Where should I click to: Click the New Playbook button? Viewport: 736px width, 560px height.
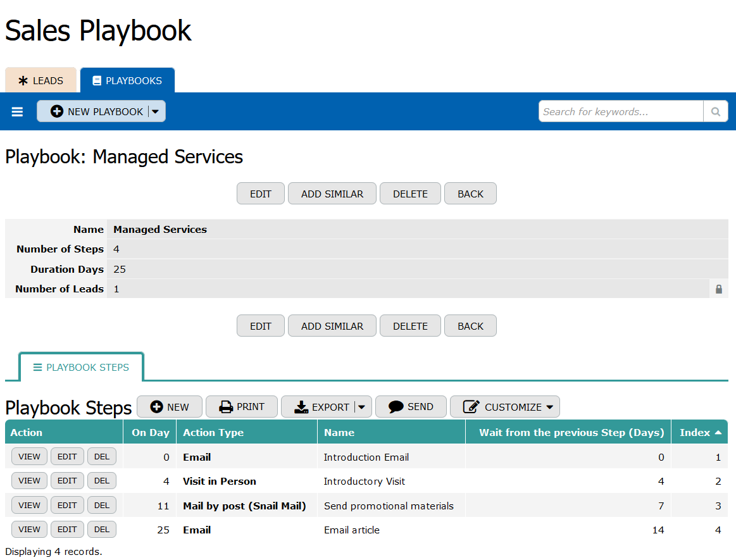coord(97,112)
